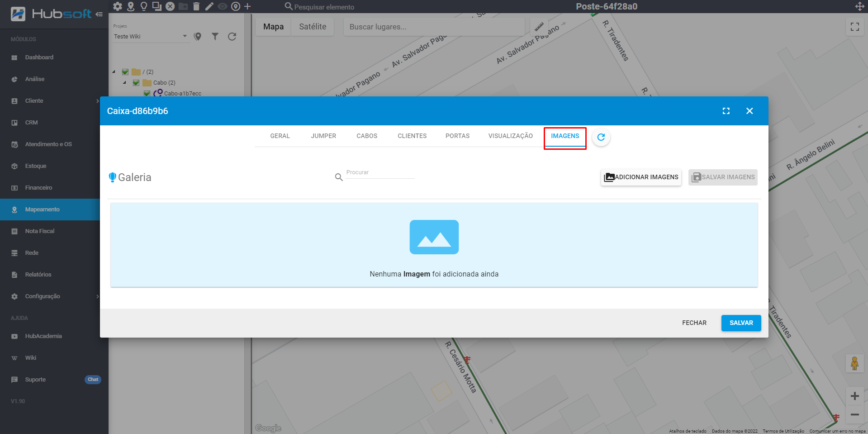
Task: Click the Procurar search field
Action: 379,173
